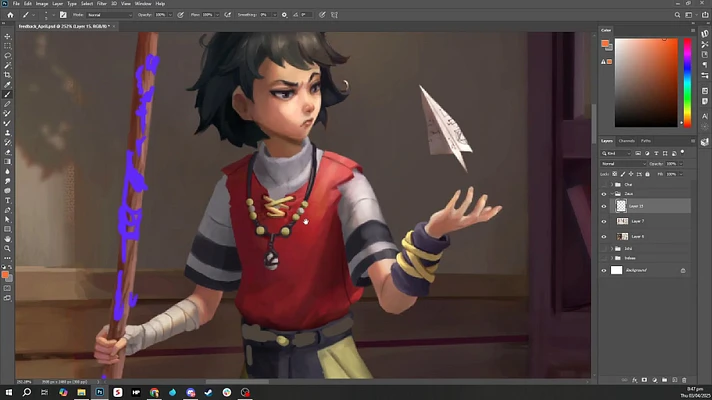Hide Layer 15 via its eye icon

pyautogui.click(x=604, y=207)
